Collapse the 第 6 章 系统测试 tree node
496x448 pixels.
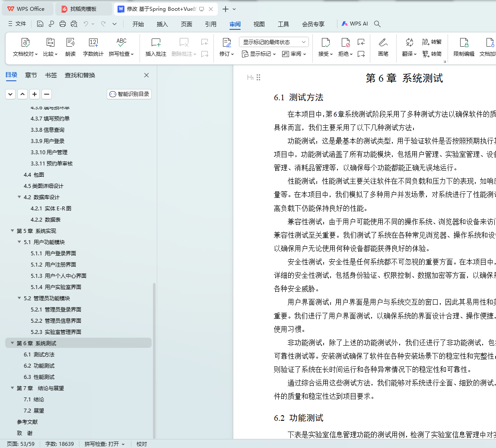tap(13, 343)
